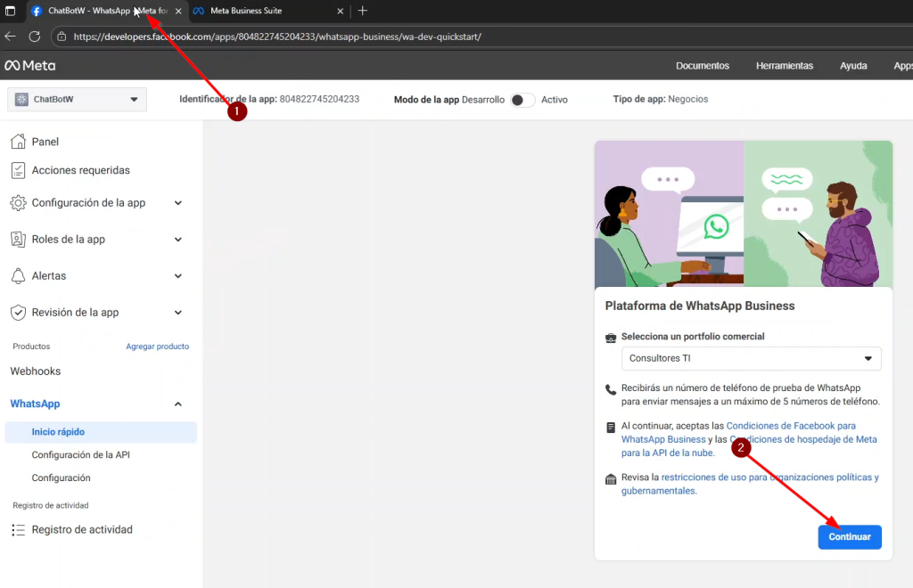Click the Revisión de la app shield icon

click(18, 313)
